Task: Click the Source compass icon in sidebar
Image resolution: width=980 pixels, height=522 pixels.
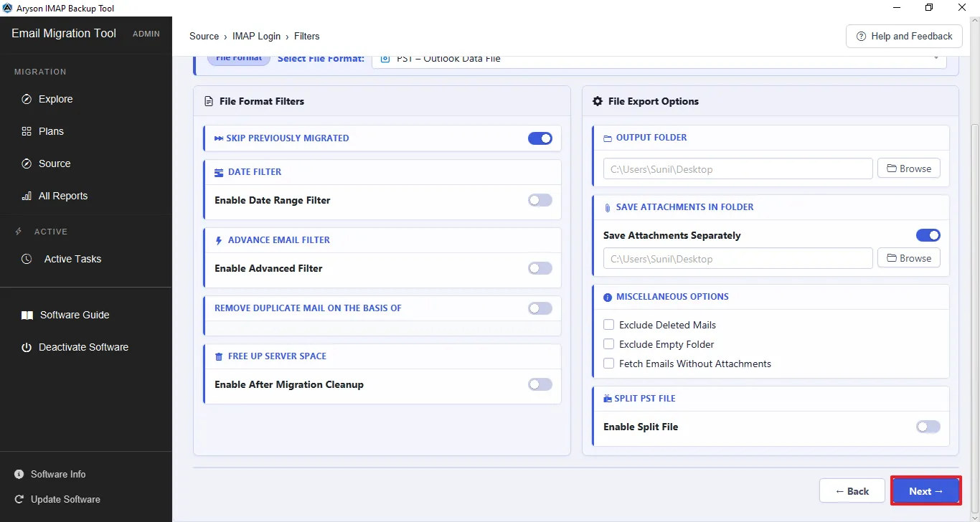Action: click(x=27, y=163)
